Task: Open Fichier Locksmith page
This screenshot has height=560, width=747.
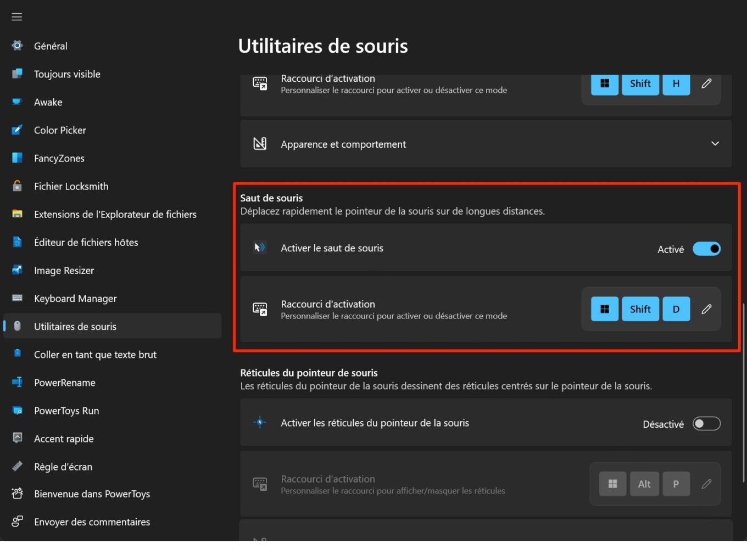Action: coord(112,186)
